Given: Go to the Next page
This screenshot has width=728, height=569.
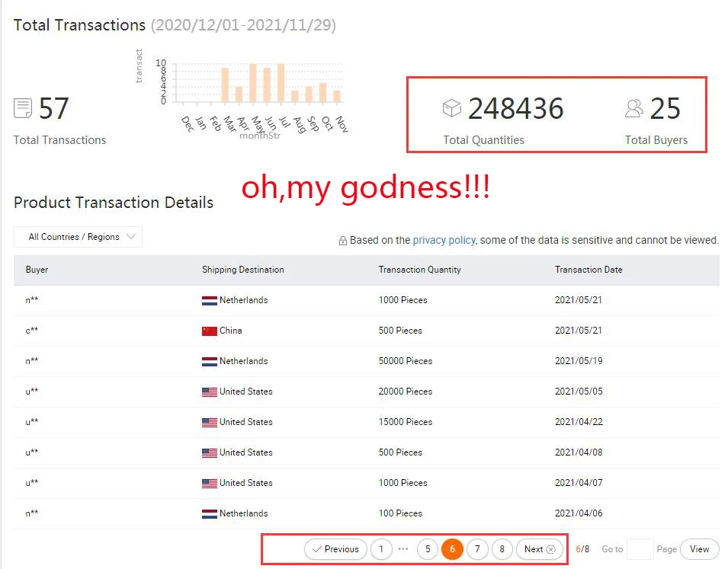Looking at the screenshot, I should click(540, 549).
